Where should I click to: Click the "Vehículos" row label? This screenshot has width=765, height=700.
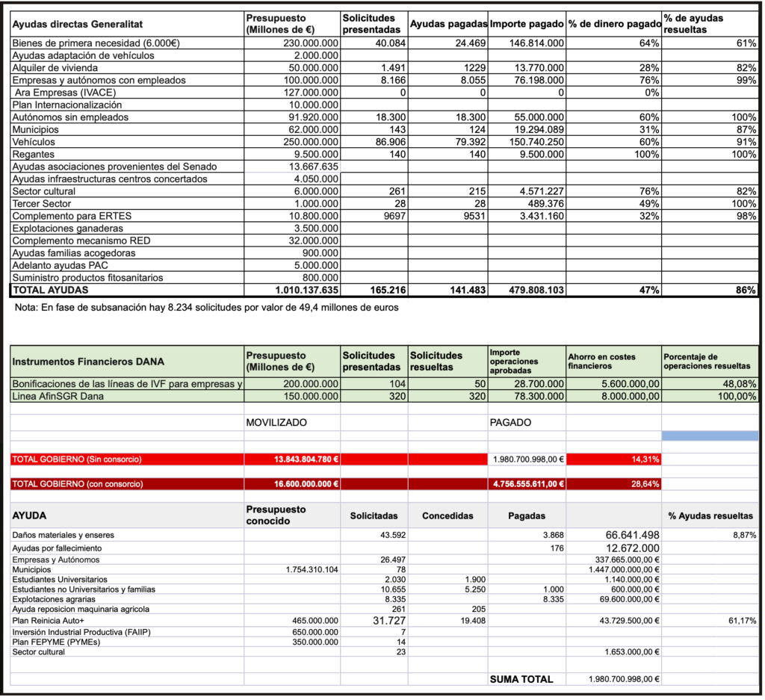[34, 141]
